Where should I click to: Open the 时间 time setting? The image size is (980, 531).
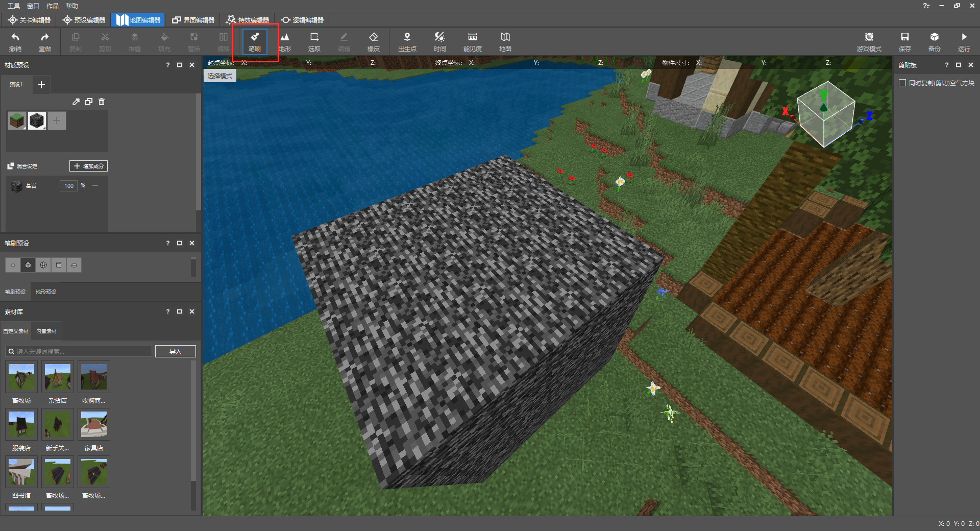(x=440, y=41)
